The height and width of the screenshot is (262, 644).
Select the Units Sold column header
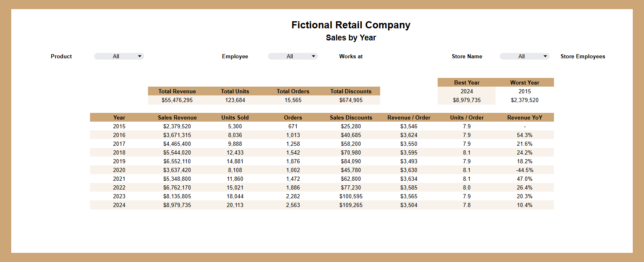pos(235,117)
